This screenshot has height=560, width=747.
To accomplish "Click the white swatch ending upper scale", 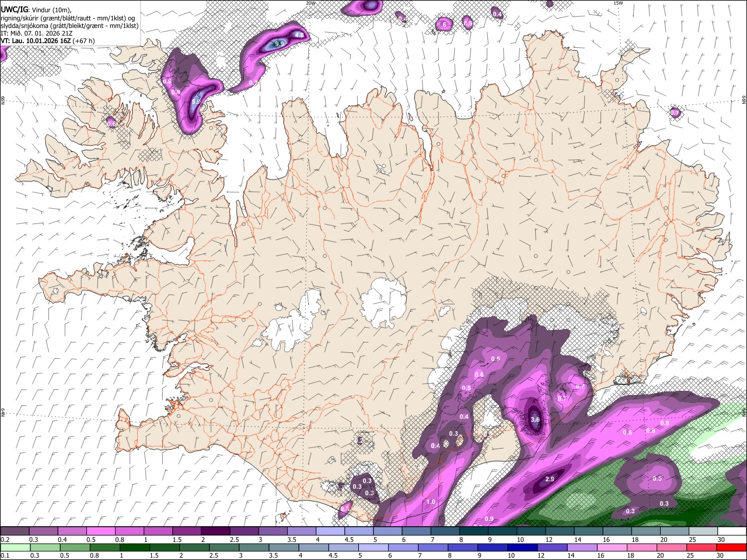I will [x=732, y=531].
